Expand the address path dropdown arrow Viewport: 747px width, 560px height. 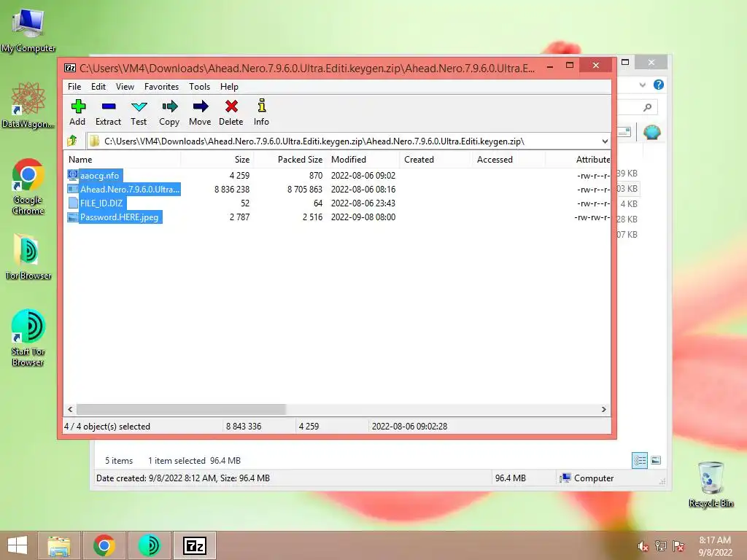(605, 141)
